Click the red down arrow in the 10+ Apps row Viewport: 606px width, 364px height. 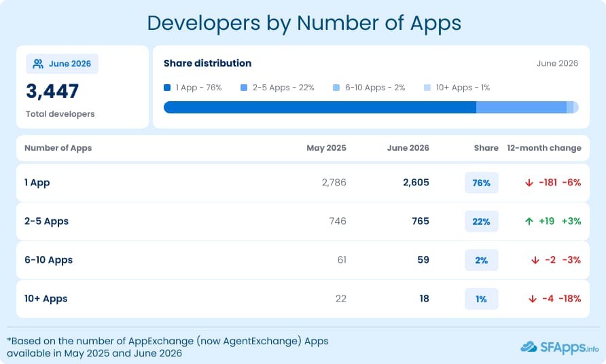click(532, 299)
